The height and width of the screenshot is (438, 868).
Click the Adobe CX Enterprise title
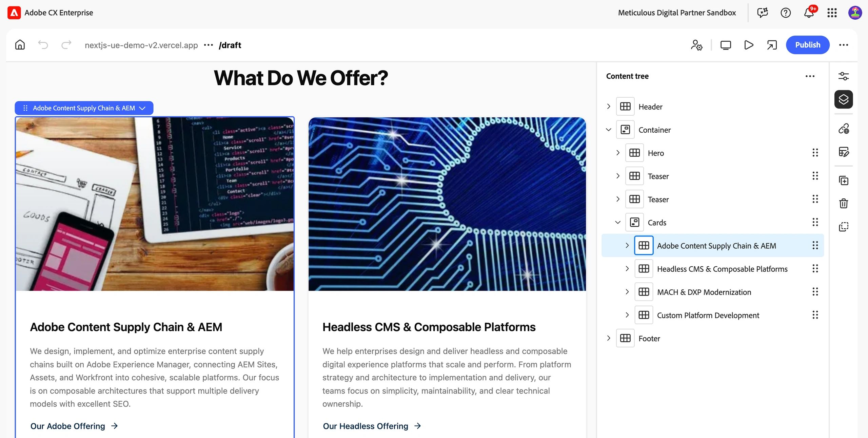[59, 13]
